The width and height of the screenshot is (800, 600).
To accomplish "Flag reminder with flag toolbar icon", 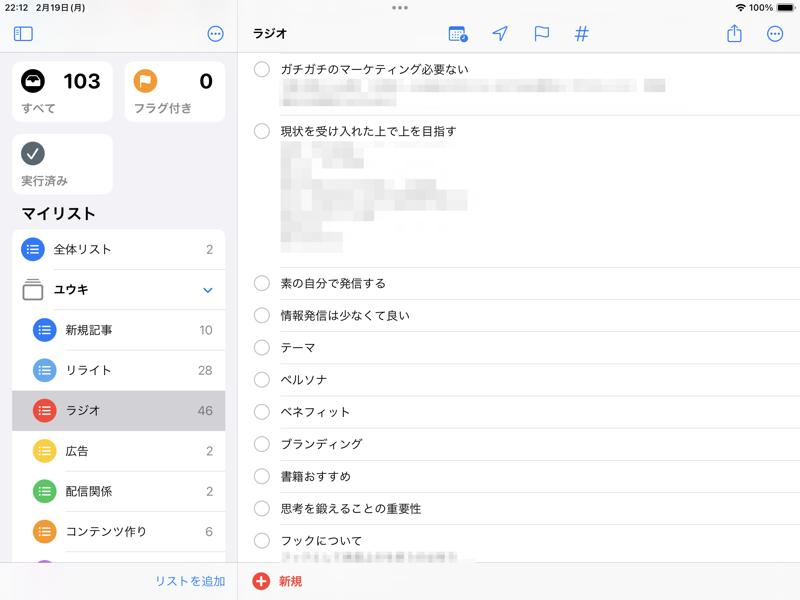I will tap(541, 34).
